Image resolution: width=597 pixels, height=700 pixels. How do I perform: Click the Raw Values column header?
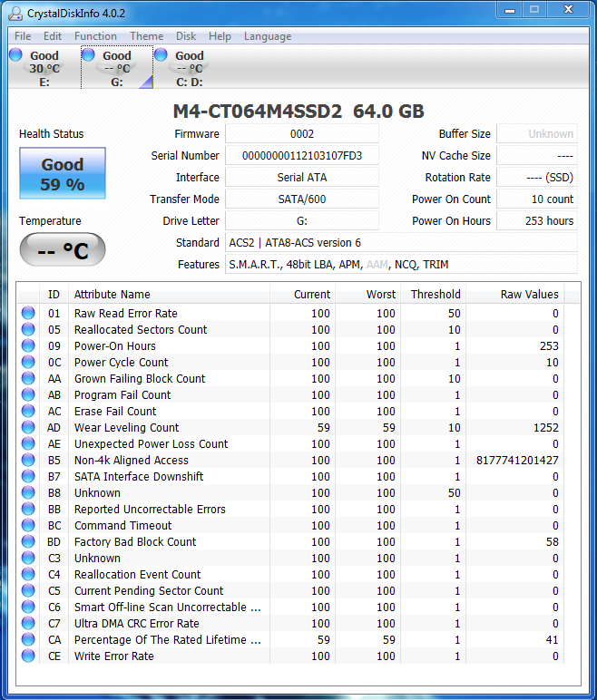coord(515,295)
